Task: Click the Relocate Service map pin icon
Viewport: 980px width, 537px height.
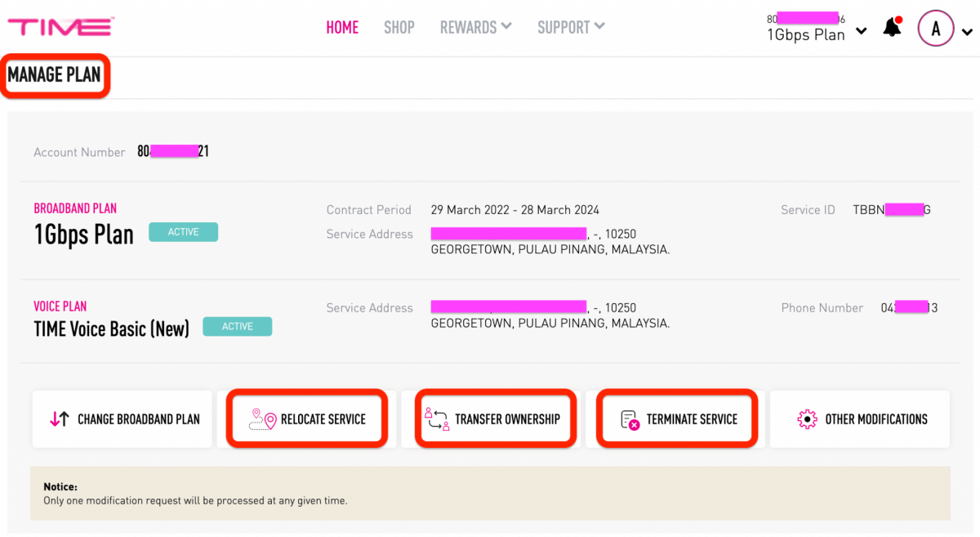Action: (262, 419)
